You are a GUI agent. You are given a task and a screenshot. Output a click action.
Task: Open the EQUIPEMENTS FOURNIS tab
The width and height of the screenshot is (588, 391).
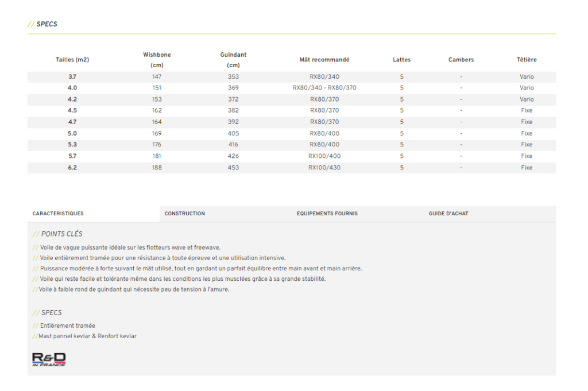click(358, 214)
